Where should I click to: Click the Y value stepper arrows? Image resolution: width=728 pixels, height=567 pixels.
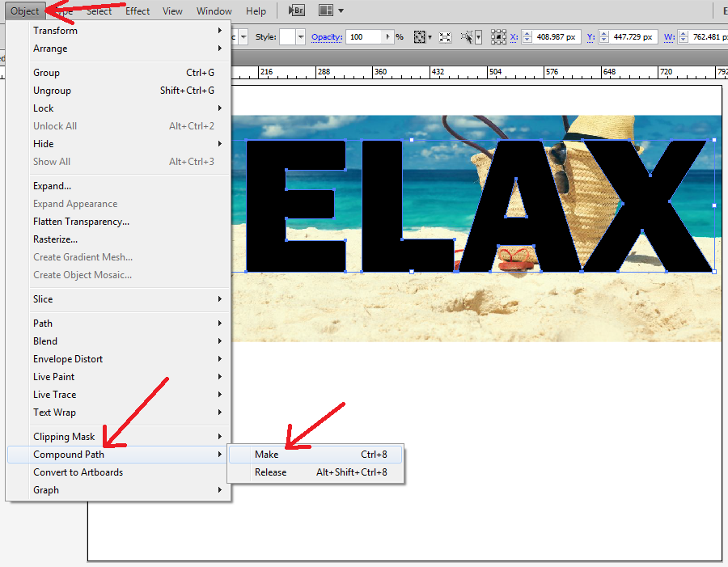coord(604,36)
